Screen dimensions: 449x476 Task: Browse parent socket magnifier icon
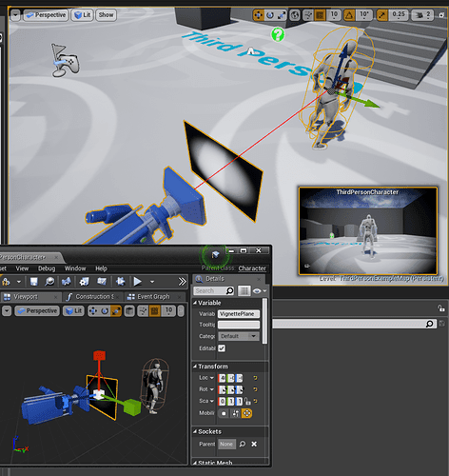click(243, 444)
